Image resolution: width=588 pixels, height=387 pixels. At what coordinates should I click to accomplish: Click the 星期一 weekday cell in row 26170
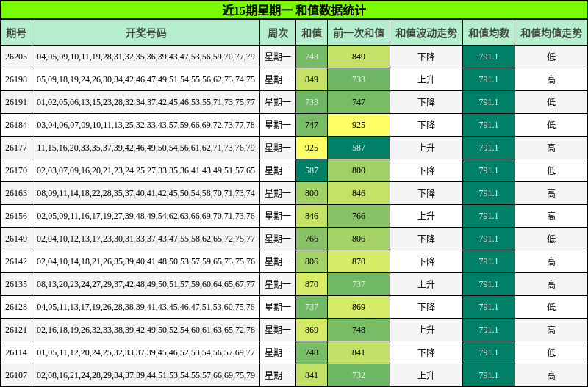point(278,170)
